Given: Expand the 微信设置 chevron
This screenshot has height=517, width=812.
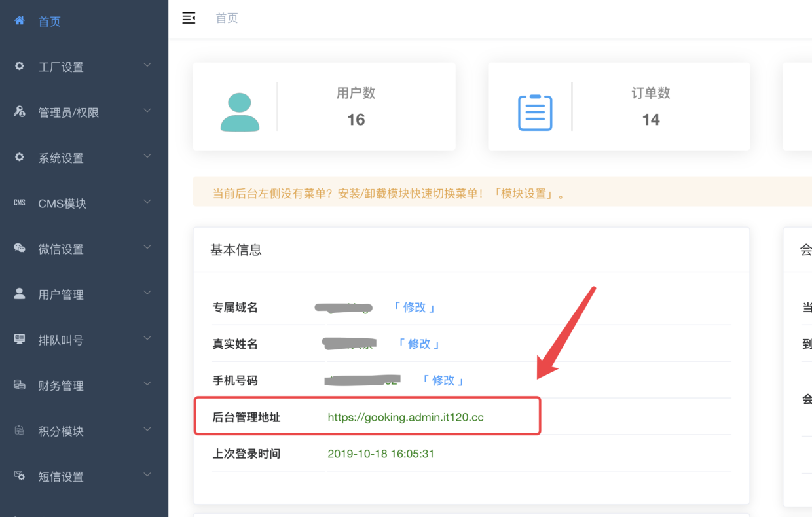Looking at the screenshot, I should click(x=147, y=247).
